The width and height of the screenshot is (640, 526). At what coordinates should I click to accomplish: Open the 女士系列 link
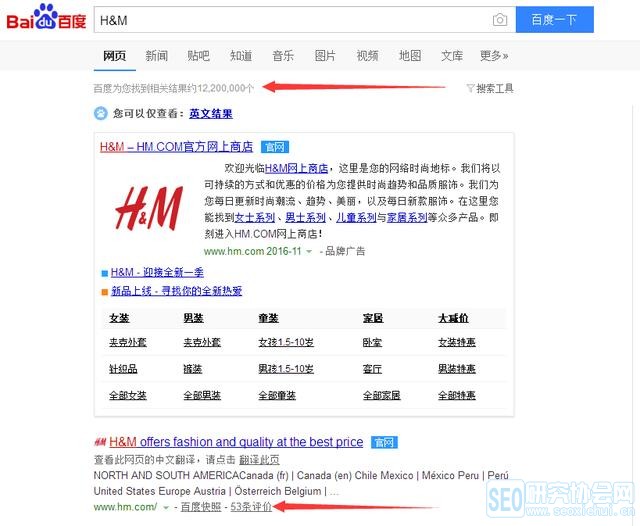tap(255, 218)
